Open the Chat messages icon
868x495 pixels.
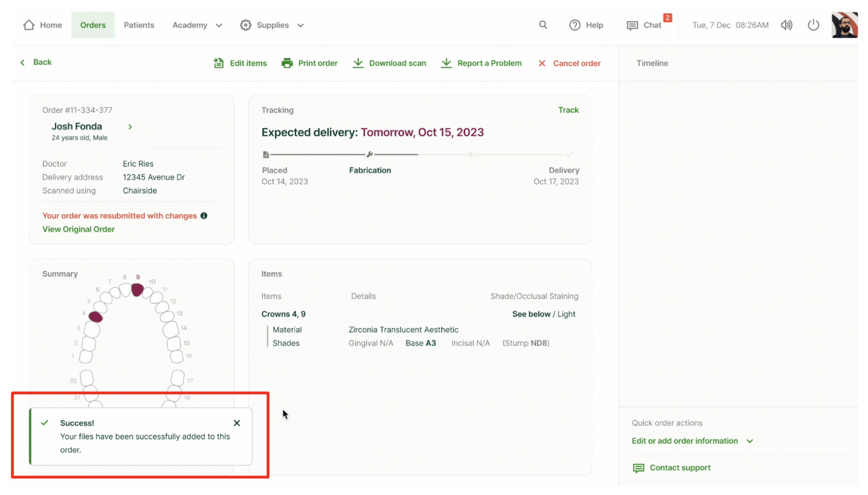[x=632, y=26]
